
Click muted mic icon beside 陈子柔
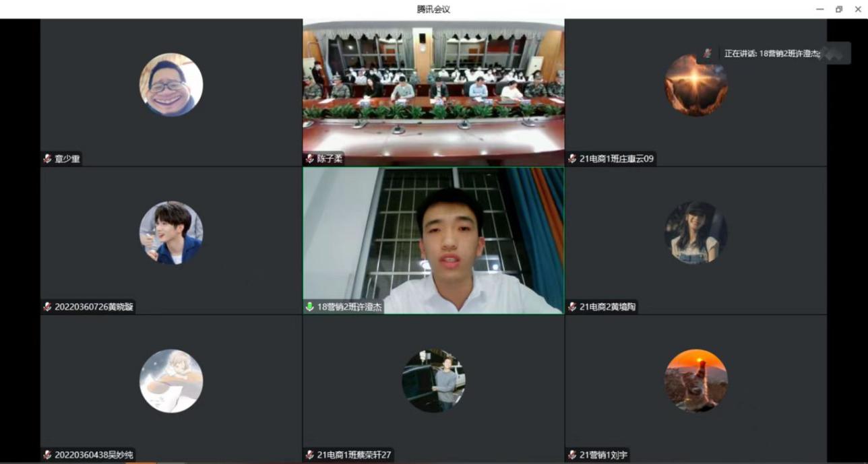310,159
